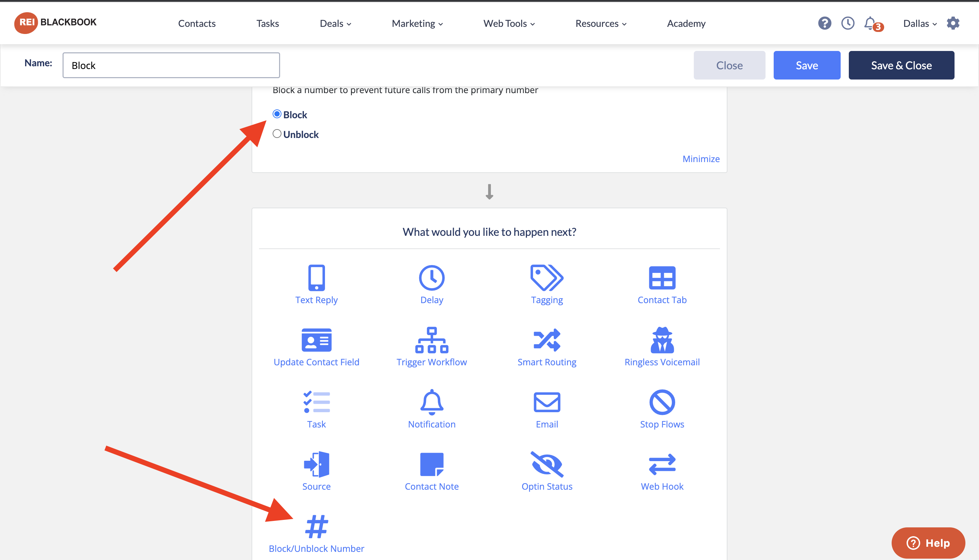
Task: Open the Dallas account dropdown
Action: tap(920, 23)
